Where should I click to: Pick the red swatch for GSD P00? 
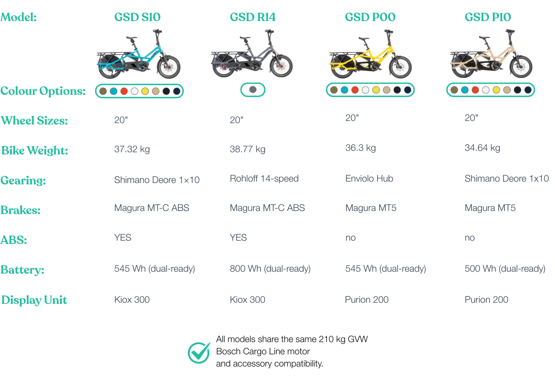355,90
